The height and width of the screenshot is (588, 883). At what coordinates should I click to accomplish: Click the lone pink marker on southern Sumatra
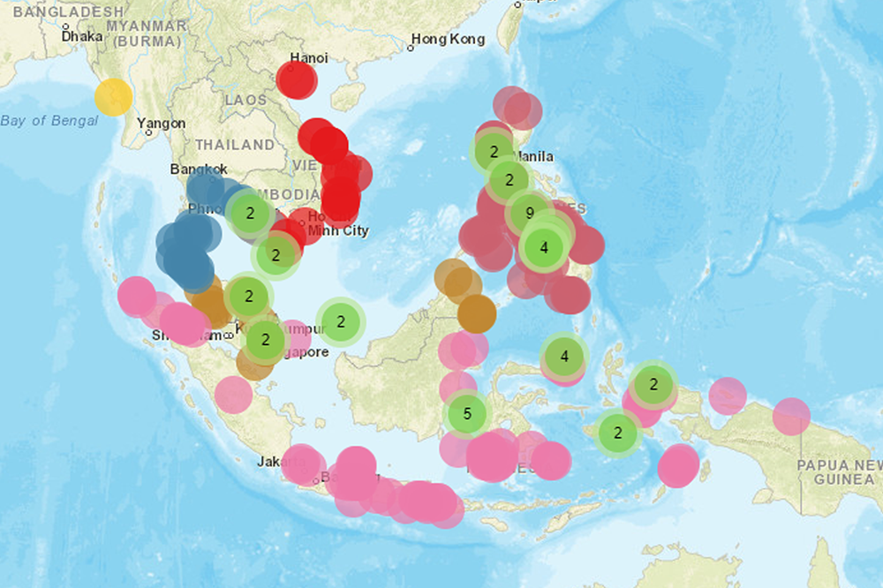[x=233, y=395]
